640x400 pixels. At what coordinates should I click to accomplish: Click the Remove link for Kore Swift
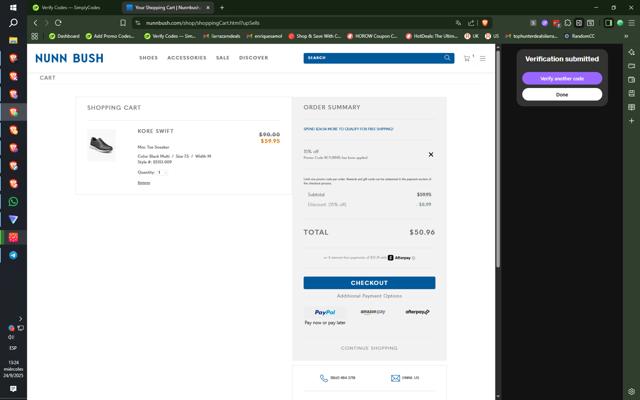point(144,183)
